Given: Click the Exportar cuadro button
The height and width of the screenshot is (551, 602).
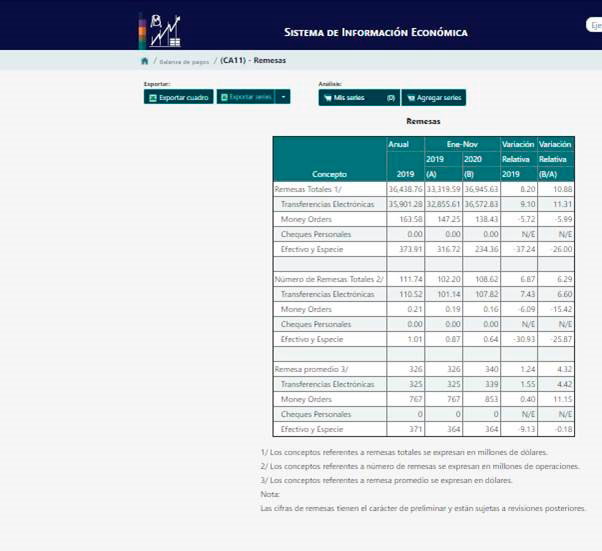Looking at the screenshot, I should coord(179,98).
